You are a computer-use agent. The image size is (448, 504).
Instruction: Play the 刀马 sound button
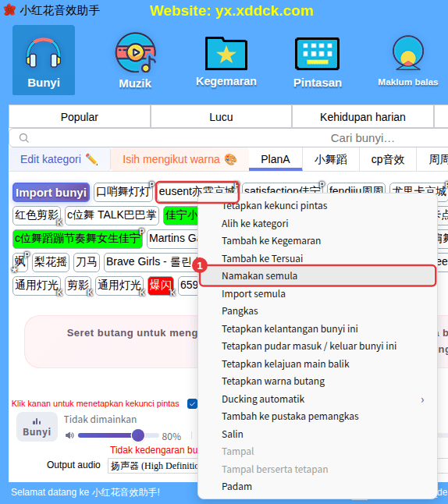[87, 262]
